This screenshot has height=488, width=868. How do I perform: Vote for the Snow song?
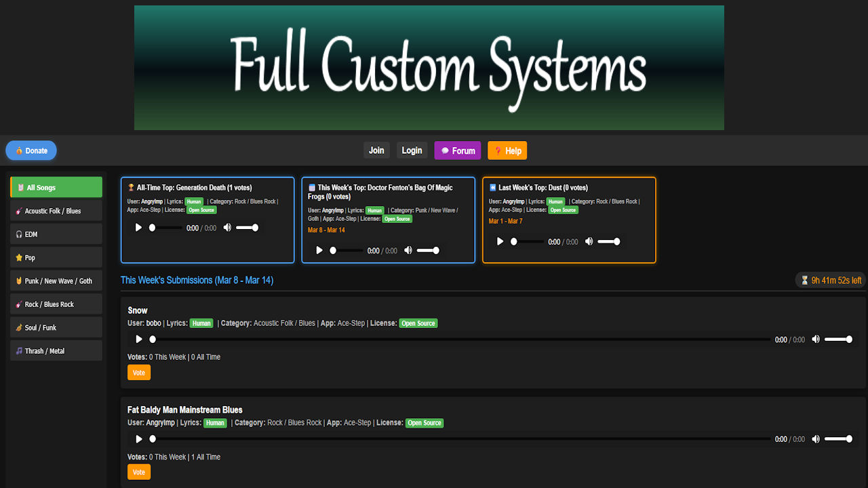point(139,373)
